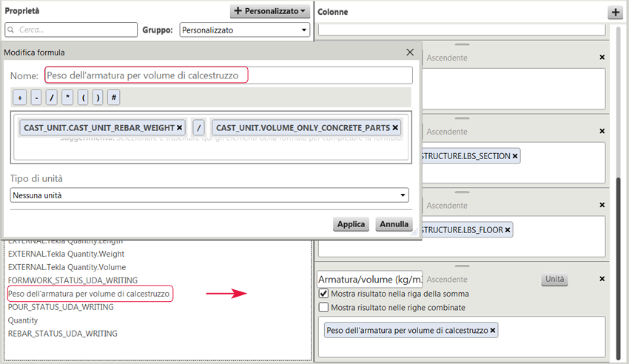
Task: Click the Colonne panel scrollbar
Action: click(619, 269)
